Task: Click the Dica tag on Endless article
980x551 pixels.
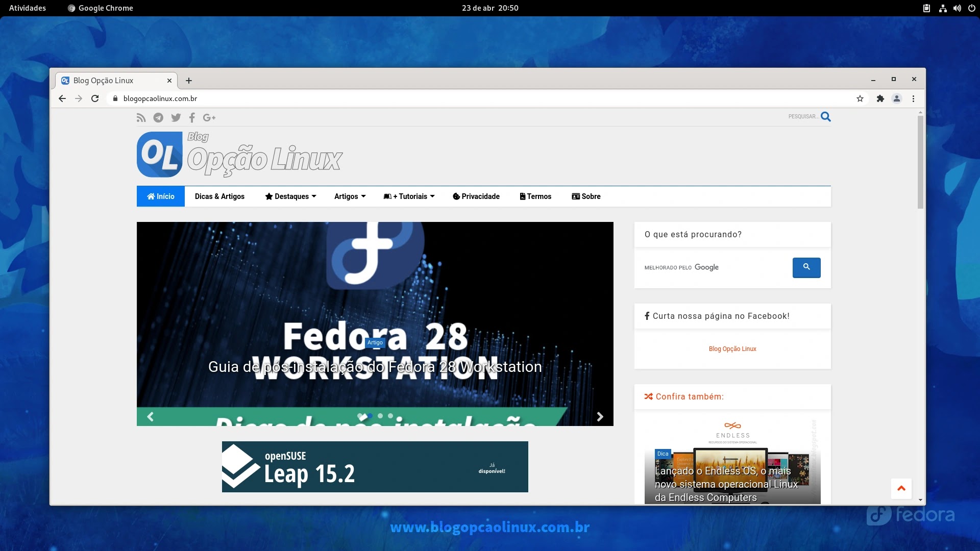Action: pyautogui.click(x=663, y=454)
